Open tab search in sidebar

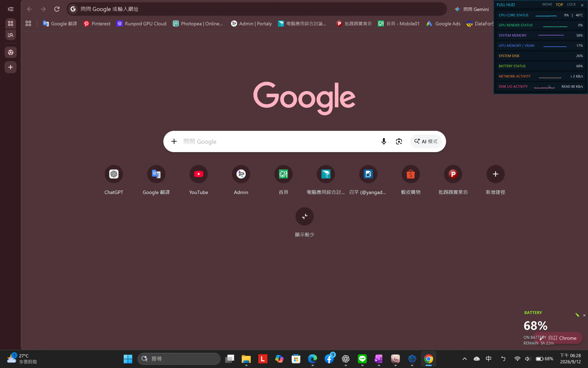[x=10, y=35]
